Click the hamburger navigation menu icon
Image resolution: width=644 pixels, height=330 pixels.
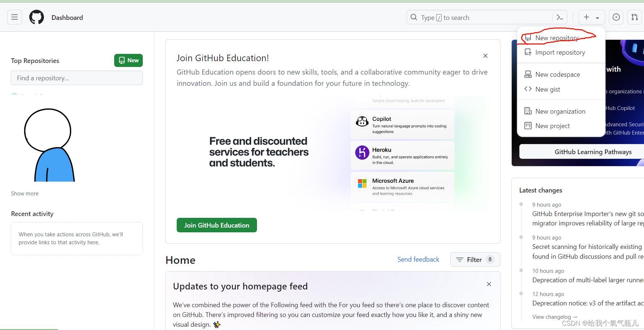click(14, 17)
